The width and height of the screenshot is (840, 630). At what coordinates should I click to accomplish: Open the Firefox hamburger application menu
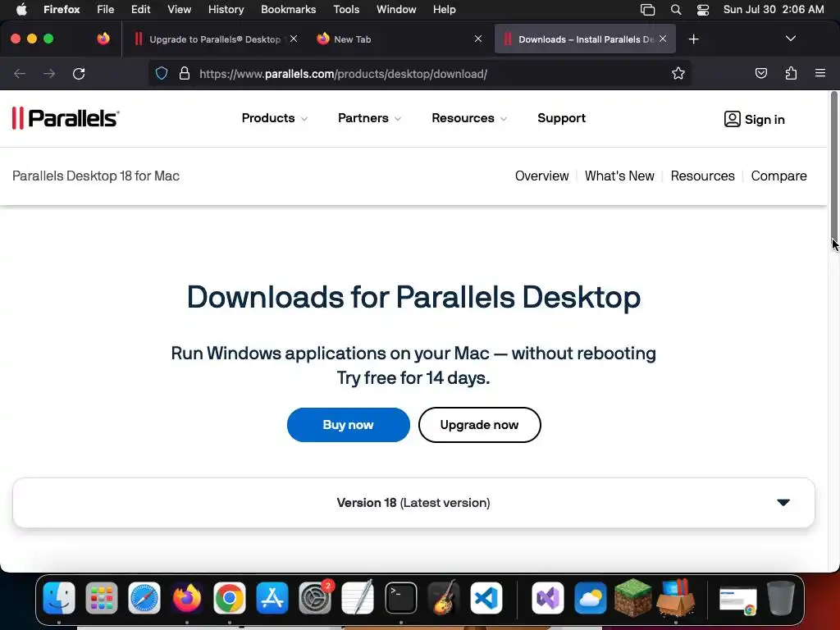[820, 73]
